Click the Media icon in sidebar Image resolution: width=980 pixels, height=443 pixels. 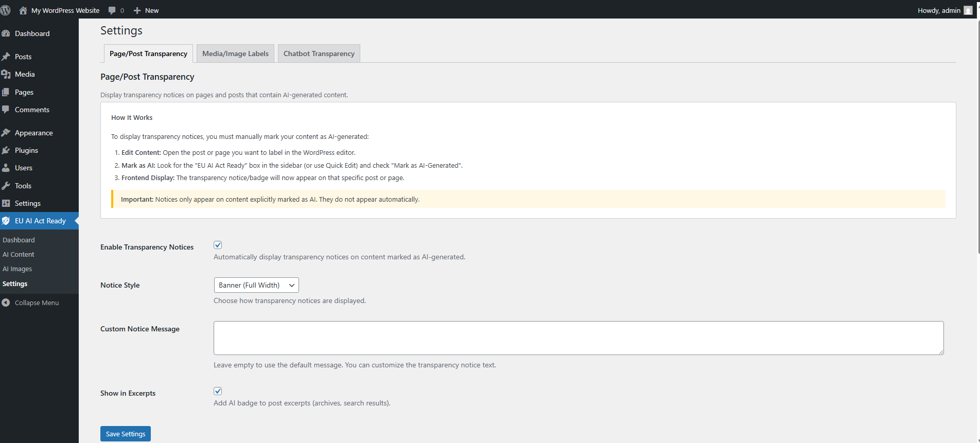[6, 74]
